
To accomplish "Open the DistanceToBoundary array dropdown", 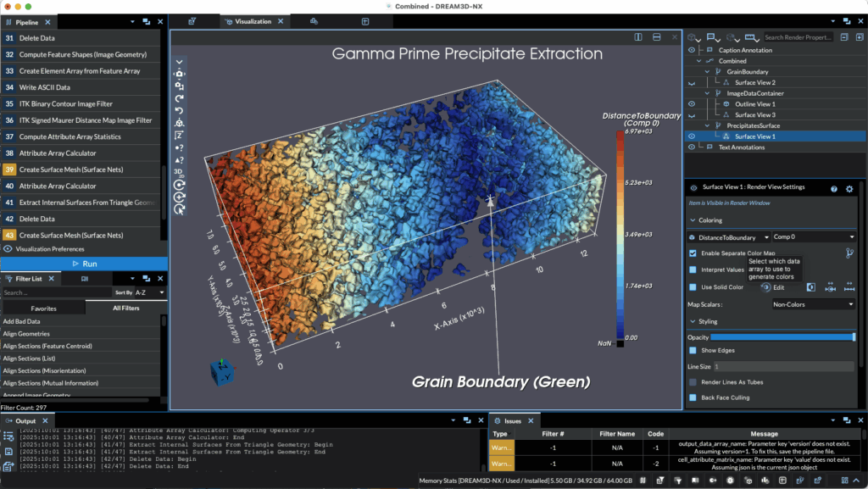I will (729, 237).
